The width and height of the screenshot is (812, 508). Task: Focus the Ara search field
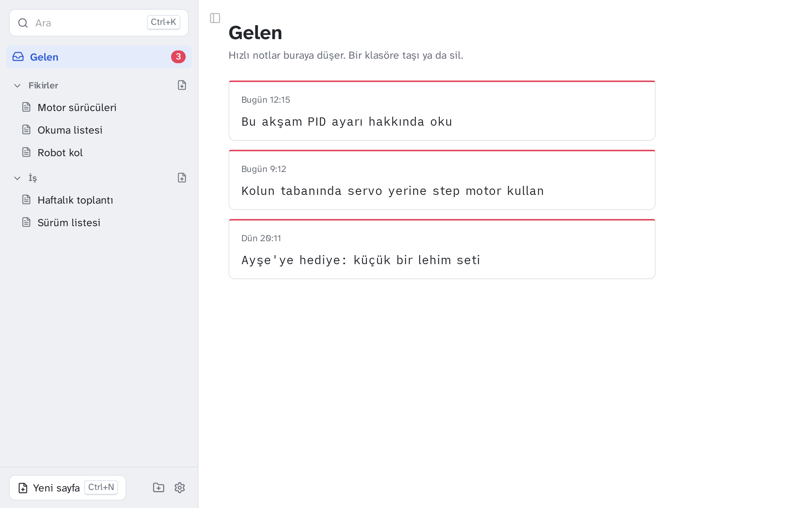(99, 23)
